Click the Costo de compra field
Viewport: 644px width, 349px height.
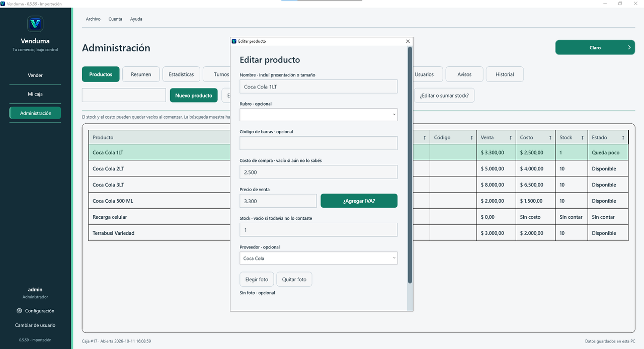318,172
